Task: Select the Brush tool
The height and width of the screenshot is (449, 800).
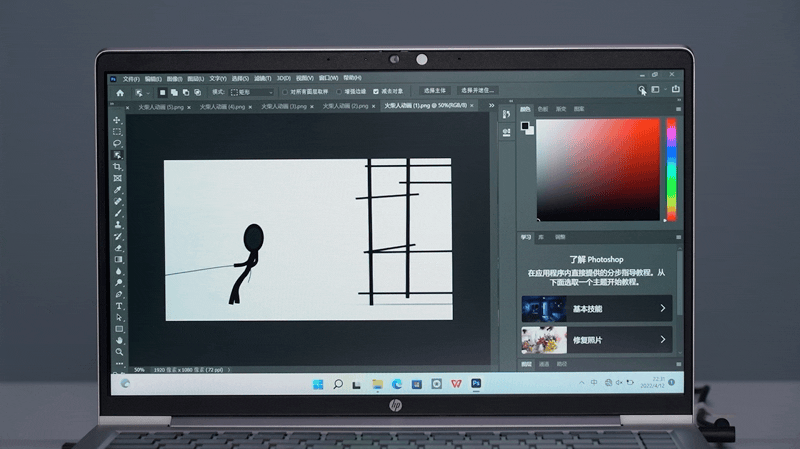Action: pos(118,213)
